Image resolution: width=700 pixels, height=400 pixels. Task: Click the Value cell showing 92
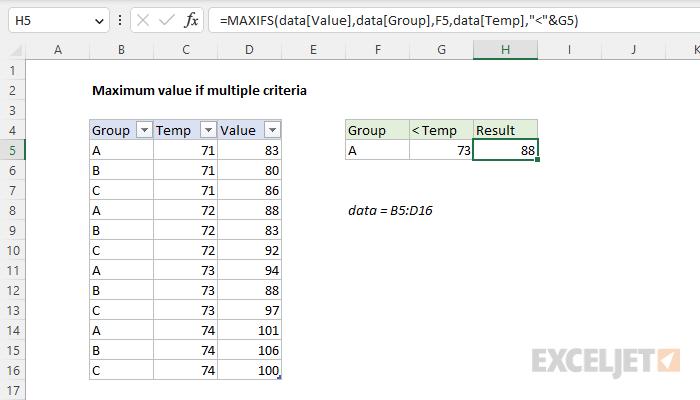250,250
